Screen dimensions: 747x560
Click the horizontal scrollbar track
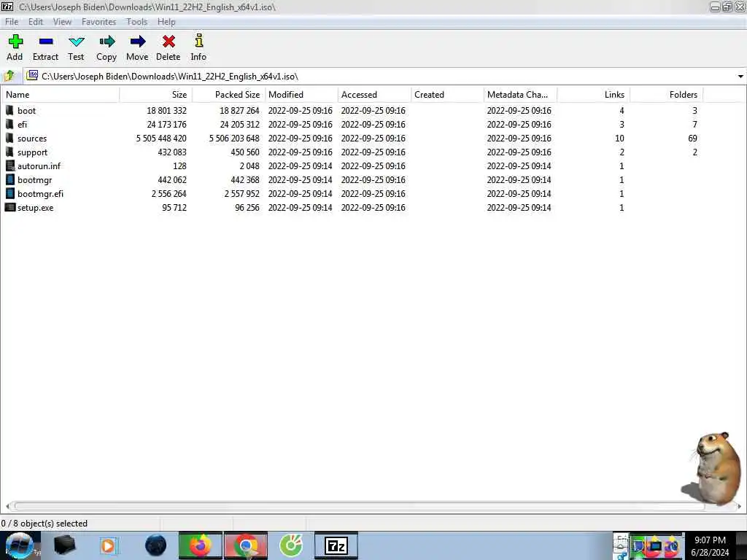[x=374, y=506]
